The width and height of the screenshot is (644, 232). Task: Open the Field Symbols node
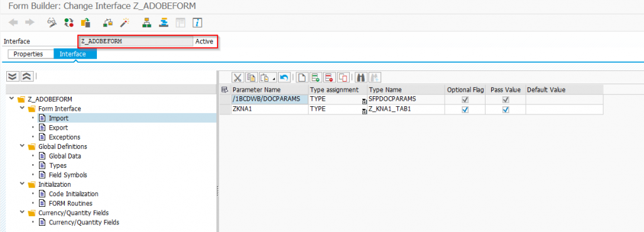(68, 175)
